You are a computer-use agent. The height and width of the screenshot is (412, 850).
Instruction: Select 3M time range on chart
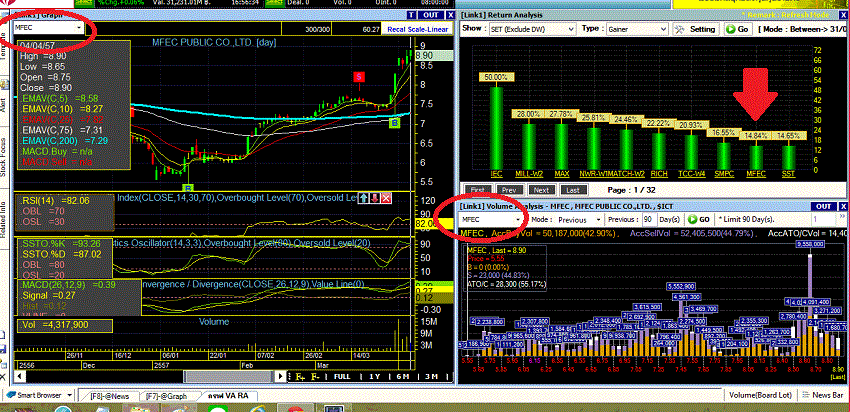431,376
